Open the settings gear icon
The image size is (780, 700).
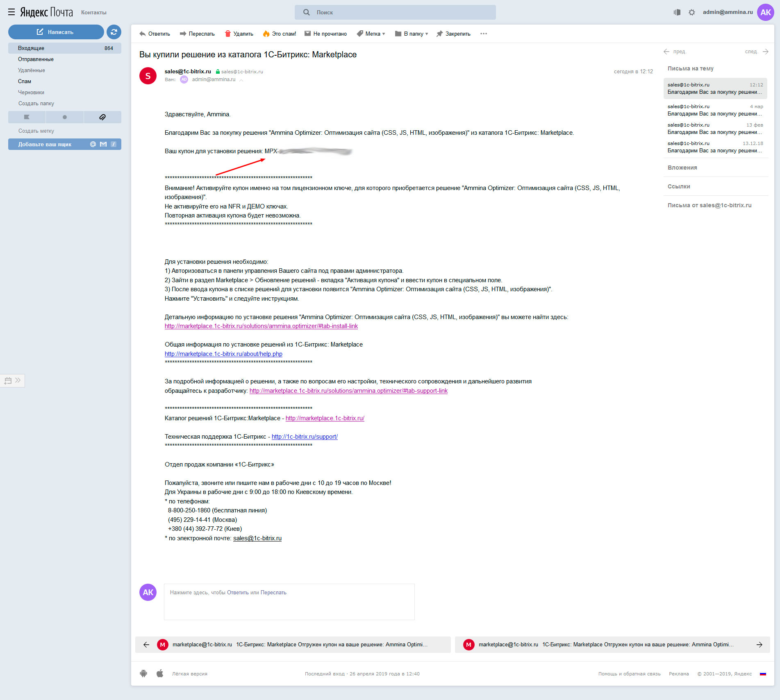692,12
